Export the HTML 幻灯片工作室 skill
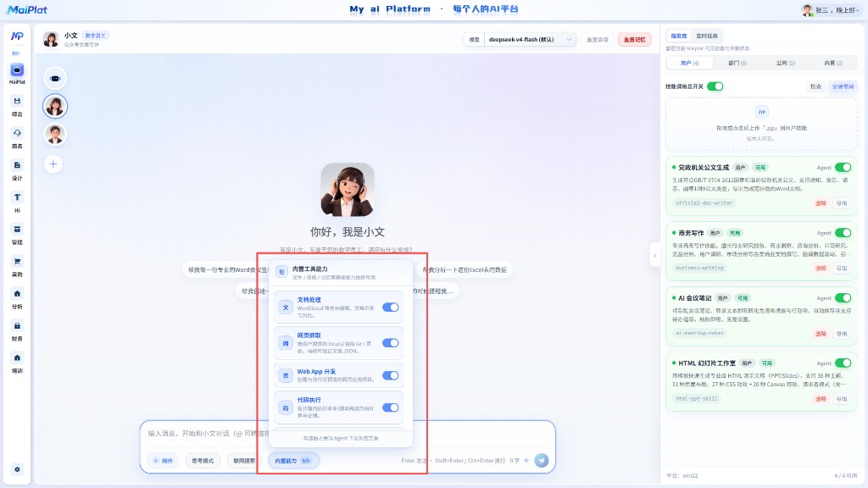868x488 pixels. pyautogui.click(x=842, y=398)
